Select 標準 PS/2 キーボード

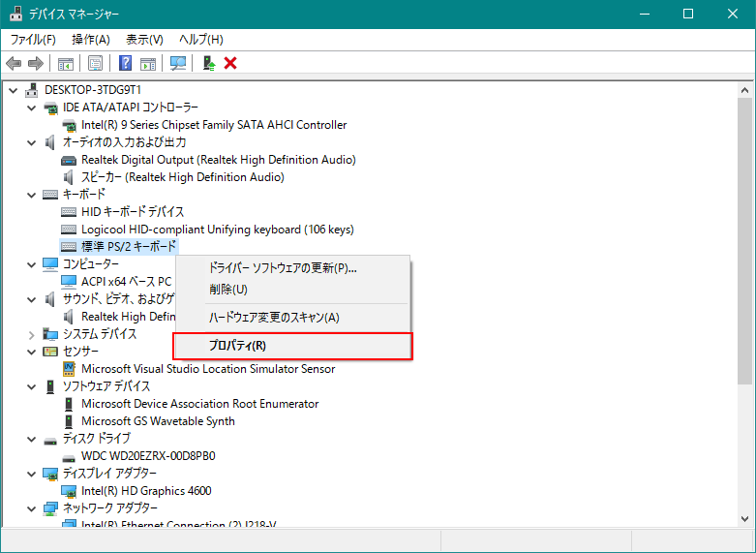tap(129, 247)
